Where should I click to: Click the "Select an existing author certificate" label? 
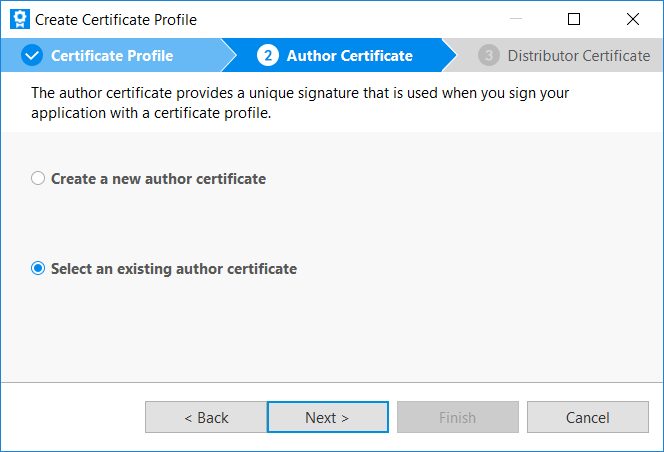(x=174, y=269)
